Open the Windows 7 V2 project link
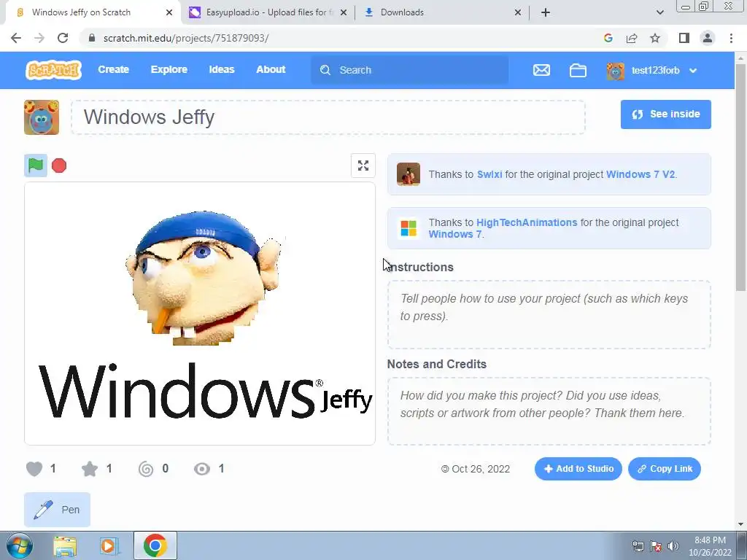 tap(640, 174)
